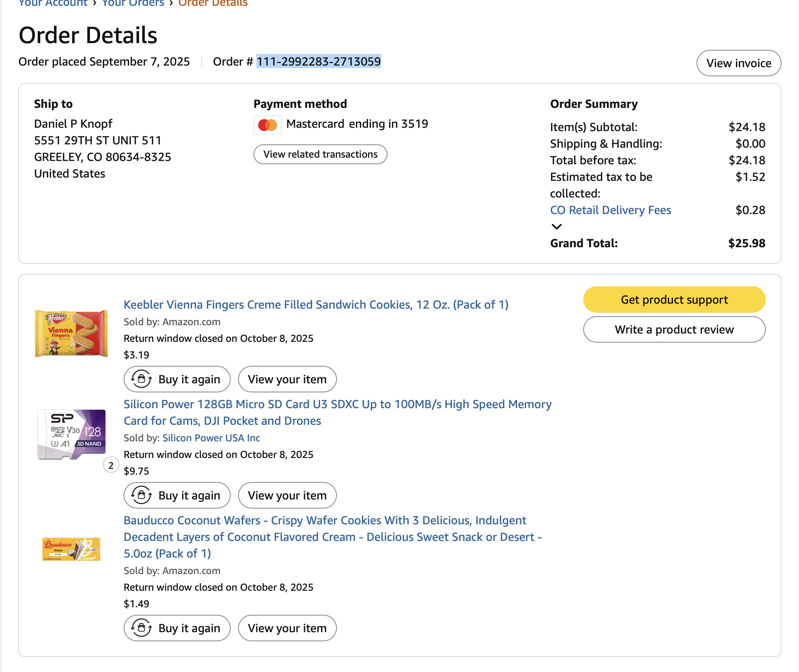Click the Keebler Vienna Fingers product thumbnail

click(x=71, y=333)
